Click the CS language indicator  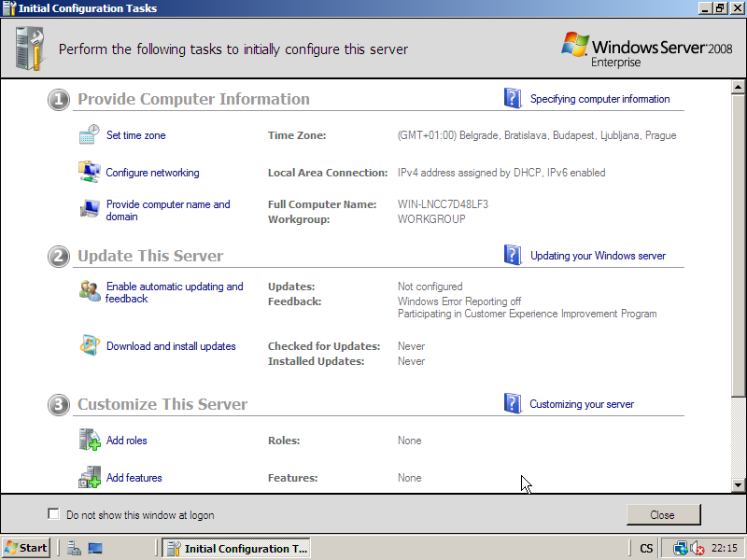point(646,549)
